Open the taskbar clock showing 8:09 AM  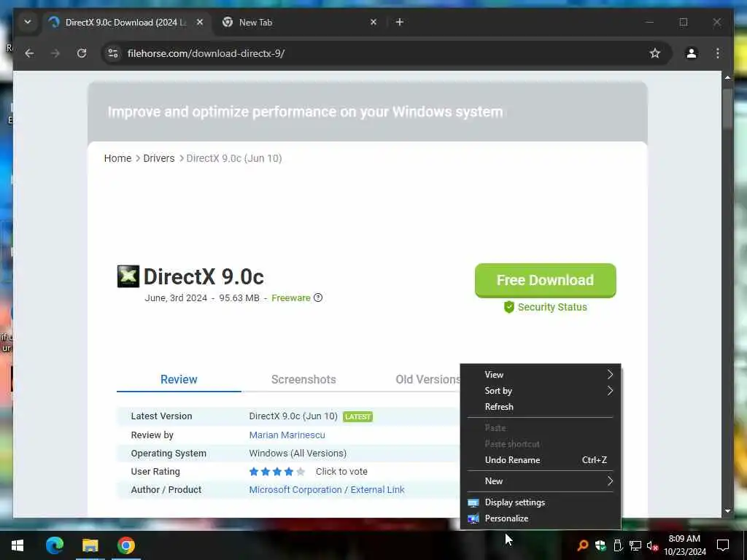pyautogui.click(x=684, y=545)
